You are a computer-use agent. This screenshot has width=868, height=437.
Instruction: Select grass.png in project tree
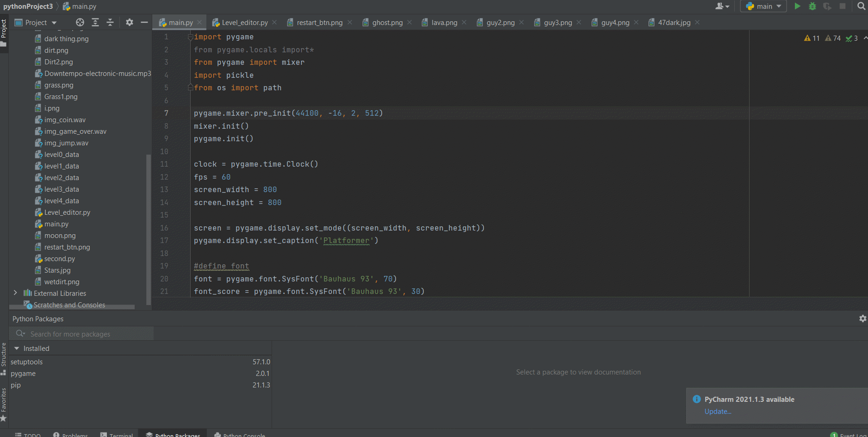point(59,85)
